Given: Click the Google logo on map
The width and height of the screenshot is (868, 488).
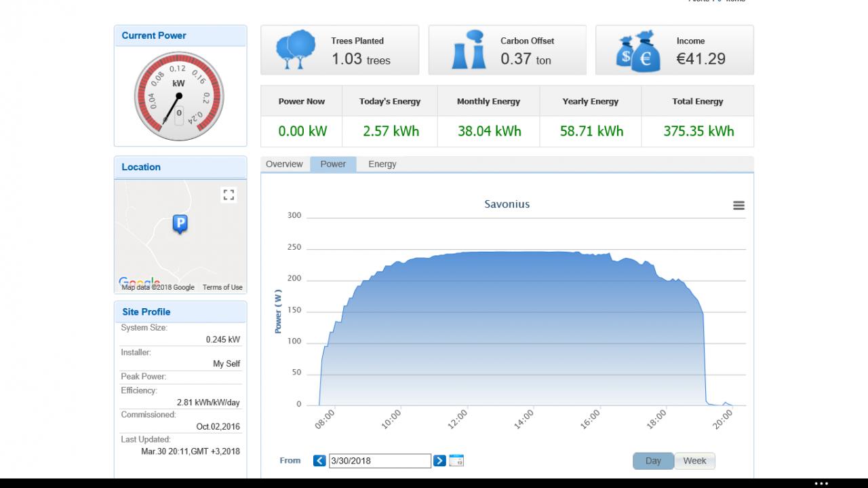Looking at the screenshot, I should coord(139,282).
